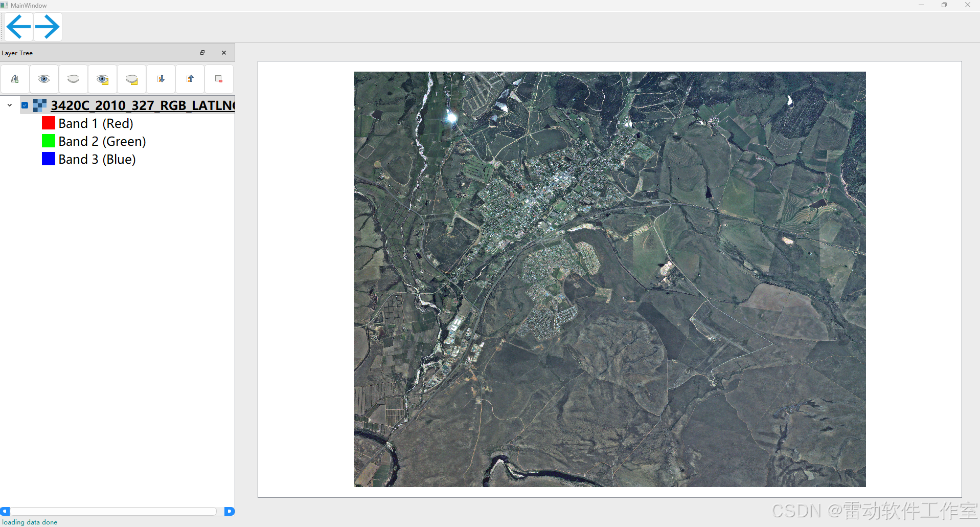Image resolution: width=980 pixels, height=527 pixels.
Task: Click the Layer Tree panel title
Action: (17, 53)
